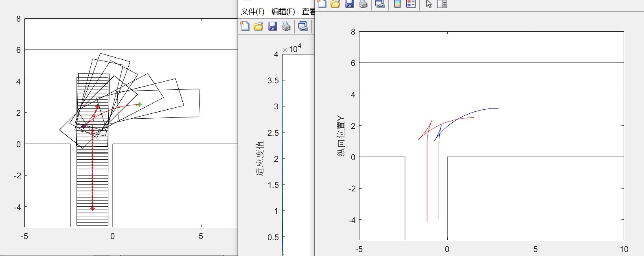Select the 纵向位置Y axis label in right figure
The width and height of the screenshot is (644, 256).
click(x=341, y=137)
